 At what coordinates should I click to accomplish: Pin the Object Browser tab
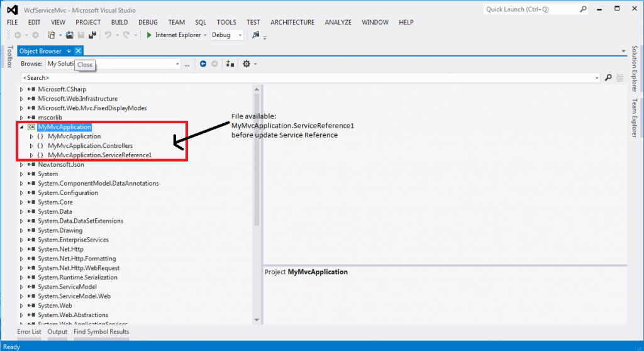pos(69,51)
